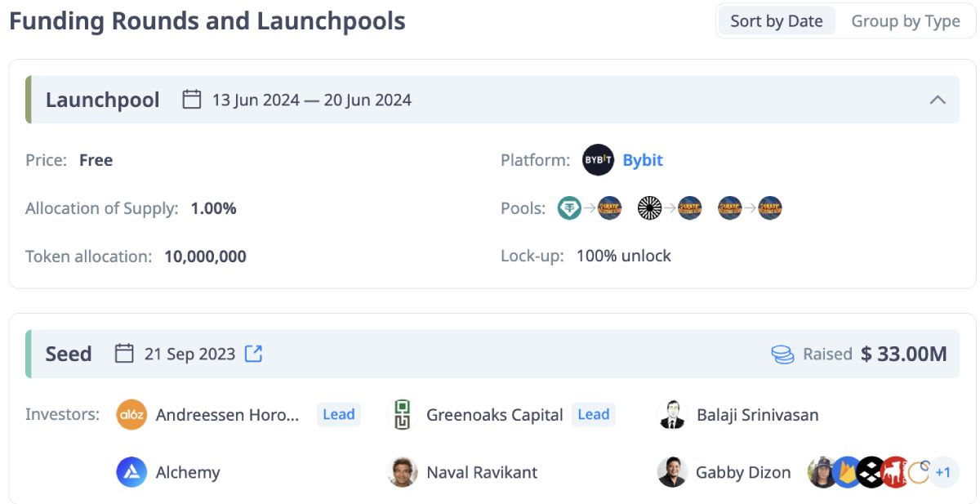Collapse the Launchpool section chevron
Image resolution: width=980 pixels, height=504 pixels.
(938, 100)
